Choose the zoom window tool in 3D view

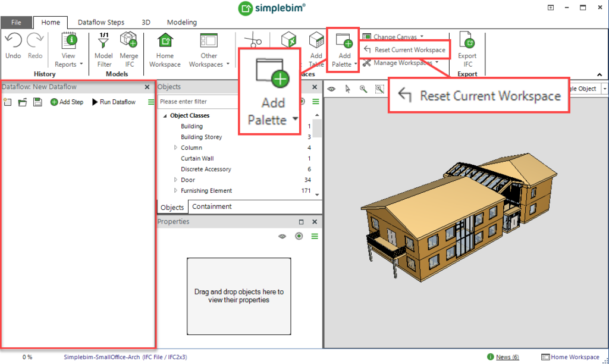pos(379,89)
